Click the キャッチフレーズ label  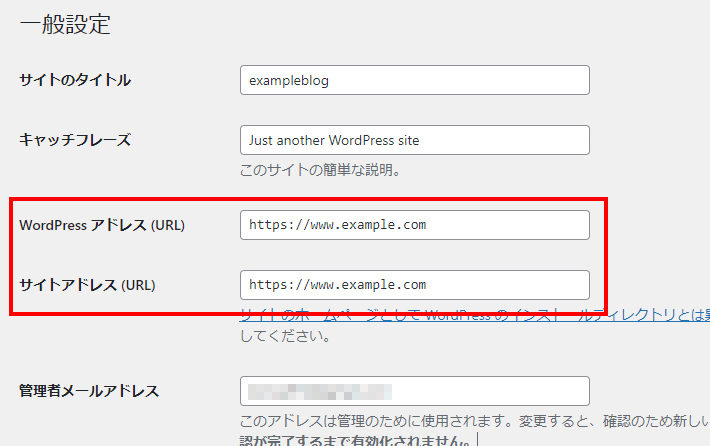75,140
